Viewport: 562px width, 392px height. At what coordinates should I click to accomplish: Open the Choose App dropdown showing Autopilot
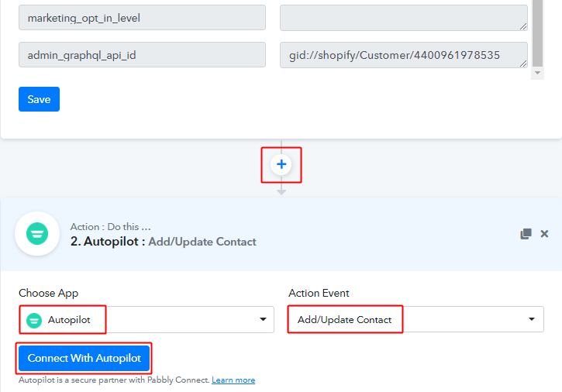point(147,319)
